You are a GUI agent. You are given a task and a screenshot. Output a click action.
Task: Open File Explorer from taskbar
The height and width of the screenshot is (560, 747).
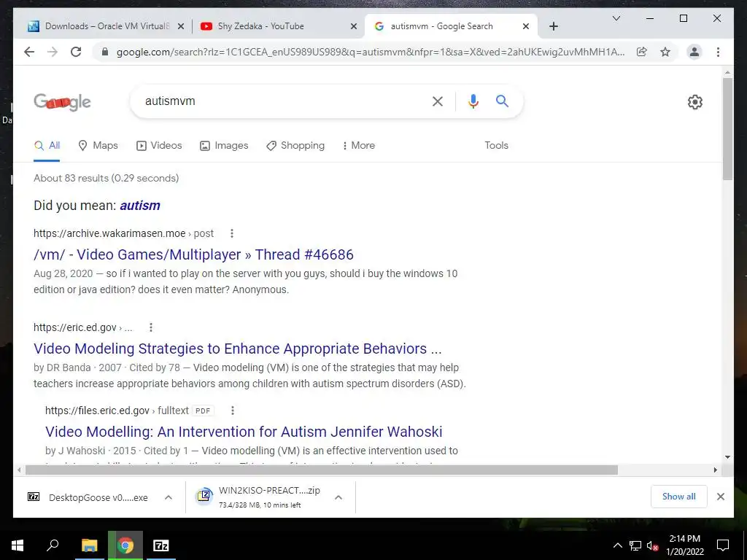tap(89, 545)
